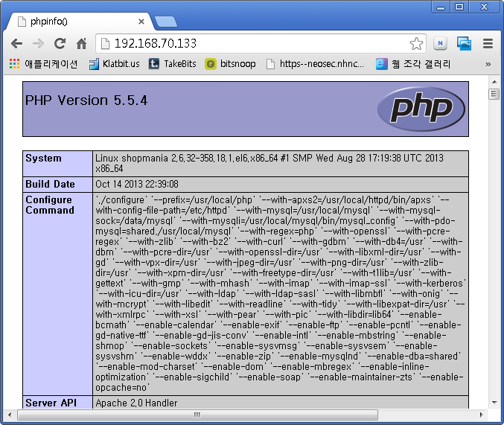The height and width of the screenshot is (425, 504).
Task: Click the "Oct 14 2013 22:39:08" value
Action: tap(137, 184)
